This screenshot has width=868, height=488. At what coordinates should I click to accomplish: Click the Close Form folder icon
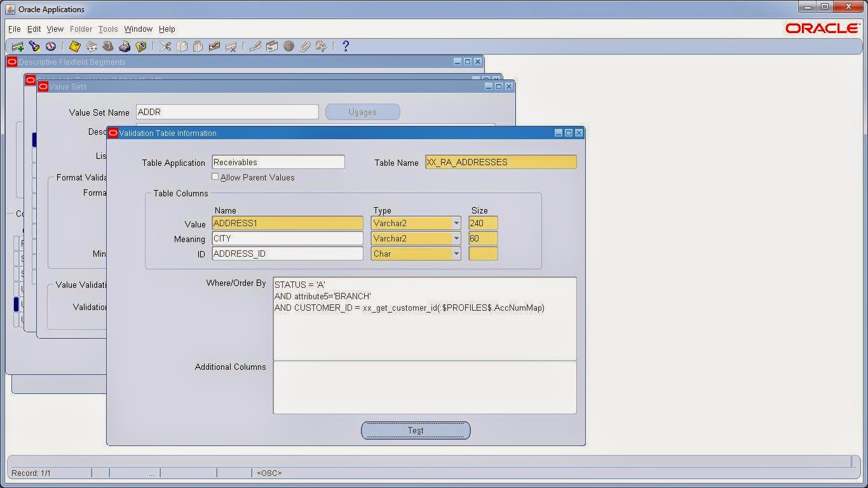click(x=141, y=46)
